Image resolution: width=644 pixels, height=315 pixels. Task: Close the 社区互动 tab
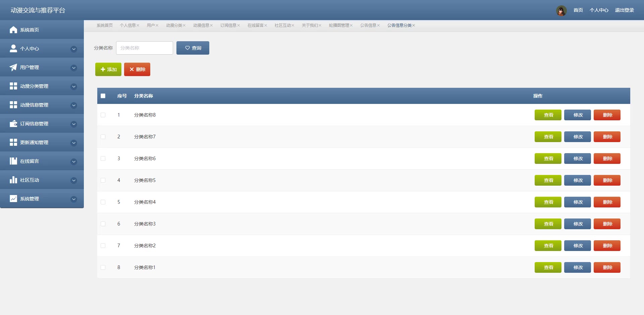coord(293,25)
